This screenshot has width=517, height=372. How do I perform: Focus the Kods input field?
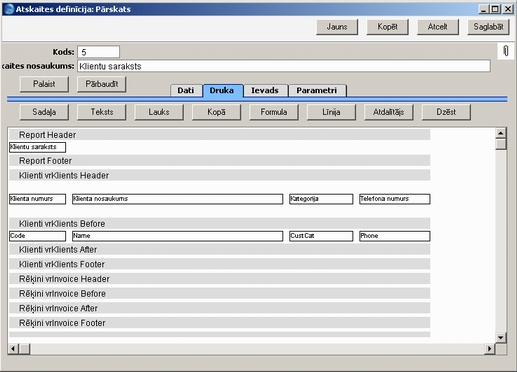tap(98, 52)
